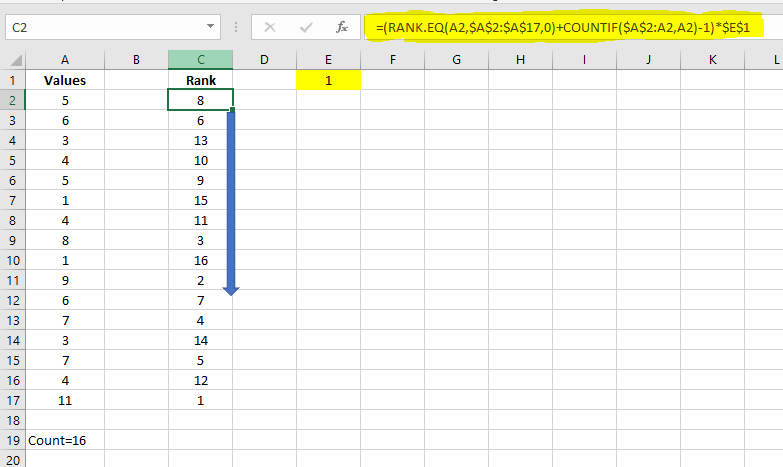
Task: Click cell C6 with value 9
Action: [x=201, y=180]
